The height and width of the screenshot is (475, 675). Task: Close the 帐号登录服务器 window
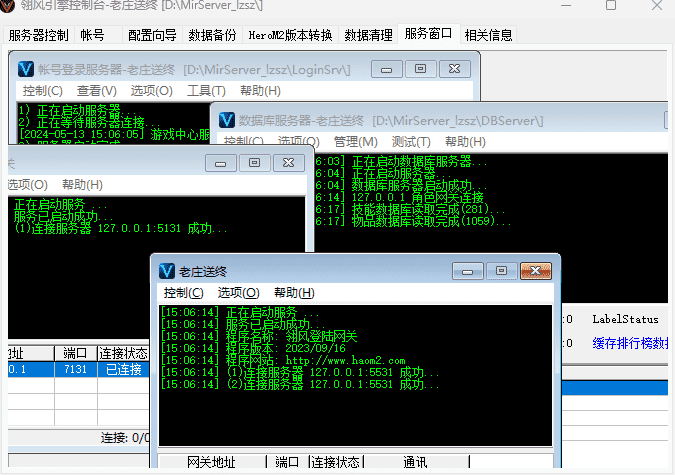[x=455, y=69]
